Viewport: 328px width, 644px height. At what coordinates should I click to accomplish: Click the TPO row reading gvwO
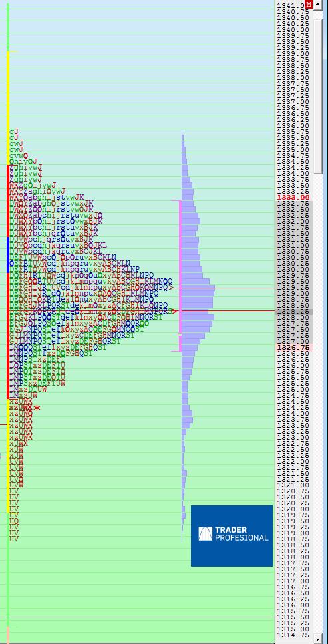pos(19,156)
